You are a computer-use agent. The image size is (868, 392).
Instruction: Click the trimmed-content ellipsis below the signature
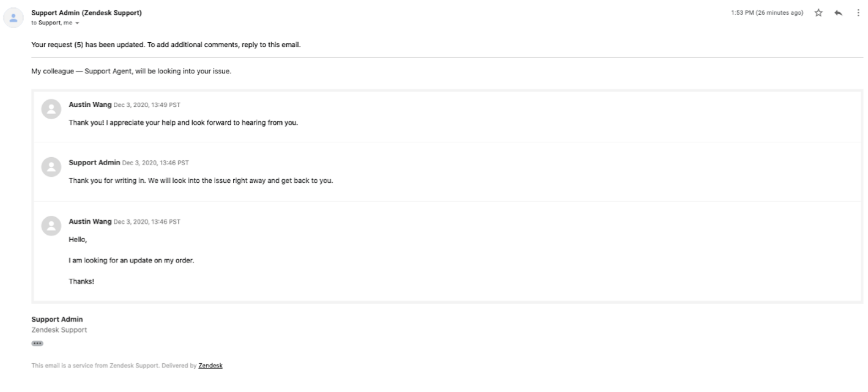tap(39, 343)
